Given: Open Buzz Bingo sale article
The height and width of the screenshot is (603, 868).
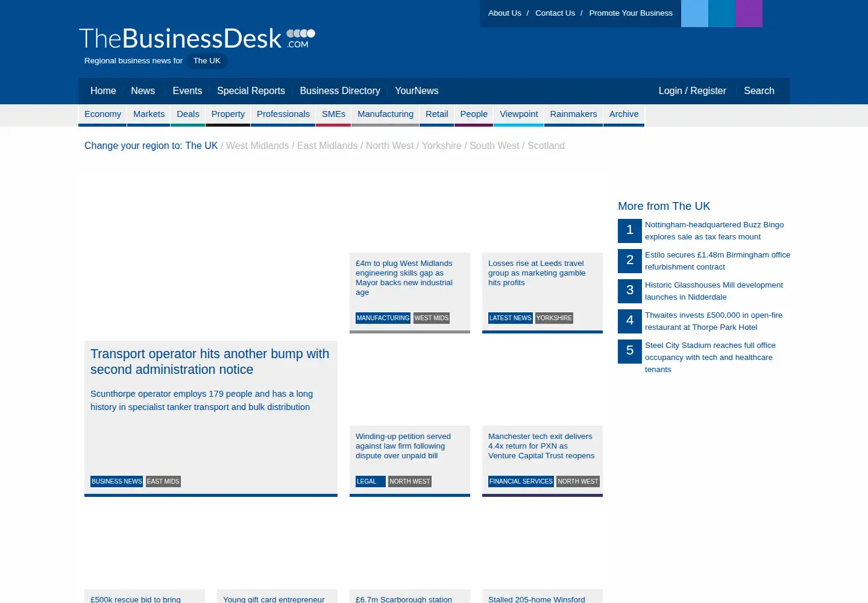Looking at the screenshot, I should point(714,231).
